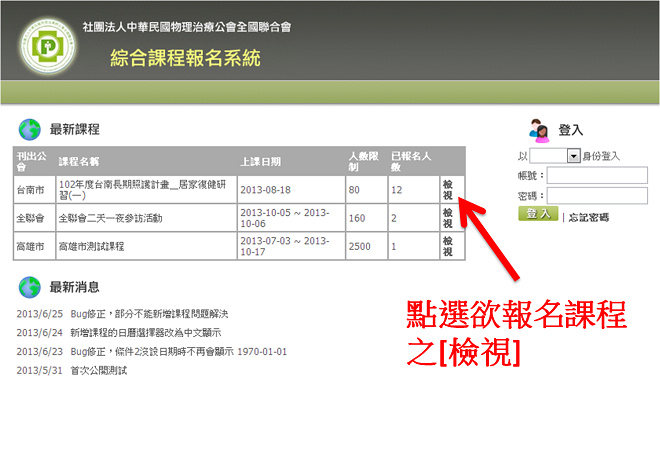The height and width of the screenshot is (452, 660).
Task: Focus the 帳號 account input field
Action: (x=597, y=175)
